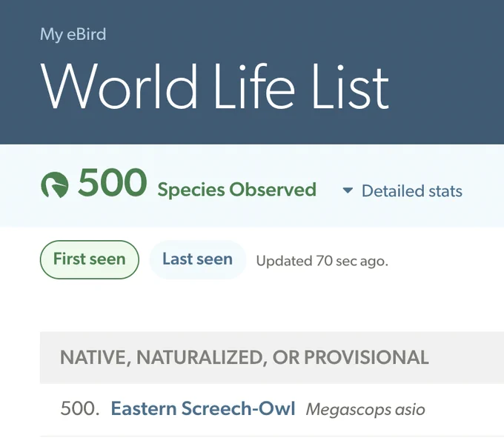Click the Megascops asio scientific name
504x438 pixels.
click(365, 410)
